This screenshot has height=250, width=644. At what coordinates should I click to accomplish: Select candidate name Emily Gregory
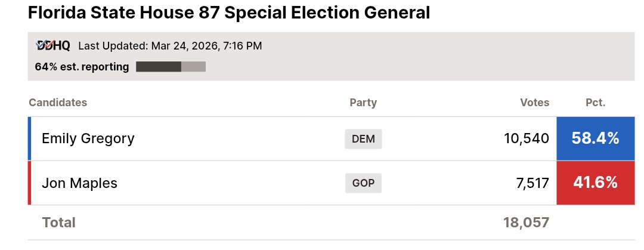[x=88, y=138]
